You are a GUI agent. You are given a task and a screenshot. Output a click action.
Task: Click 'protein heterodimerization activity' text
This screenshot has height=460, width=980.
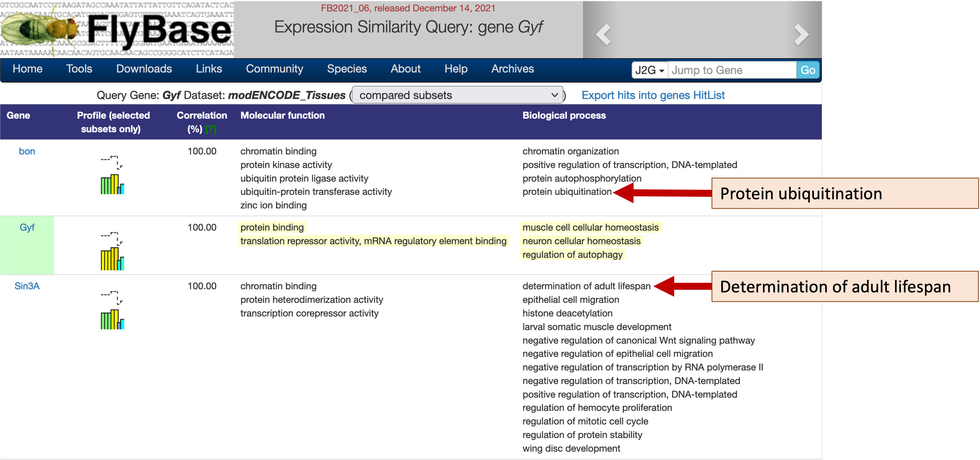tap(312, 300)
